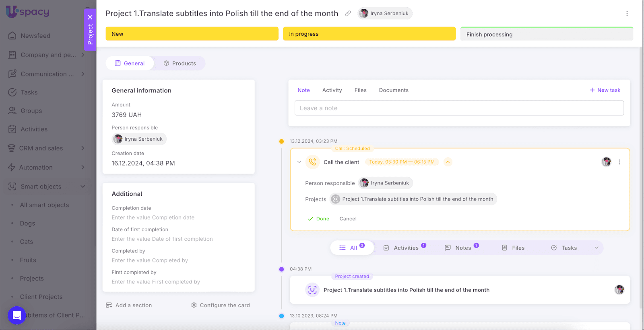Open the chat support bubble icon
Image resolution: width=644 pixels, height=330 pixels.
[17, 315]
